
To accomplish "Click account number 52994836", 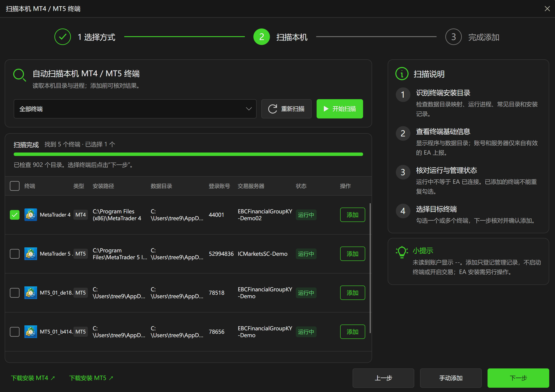I will pos(221,254).
